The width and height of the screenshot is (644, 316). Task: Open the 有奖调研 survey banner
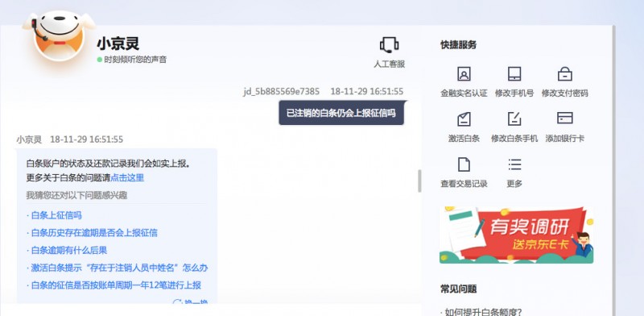[x=516, y=235]
